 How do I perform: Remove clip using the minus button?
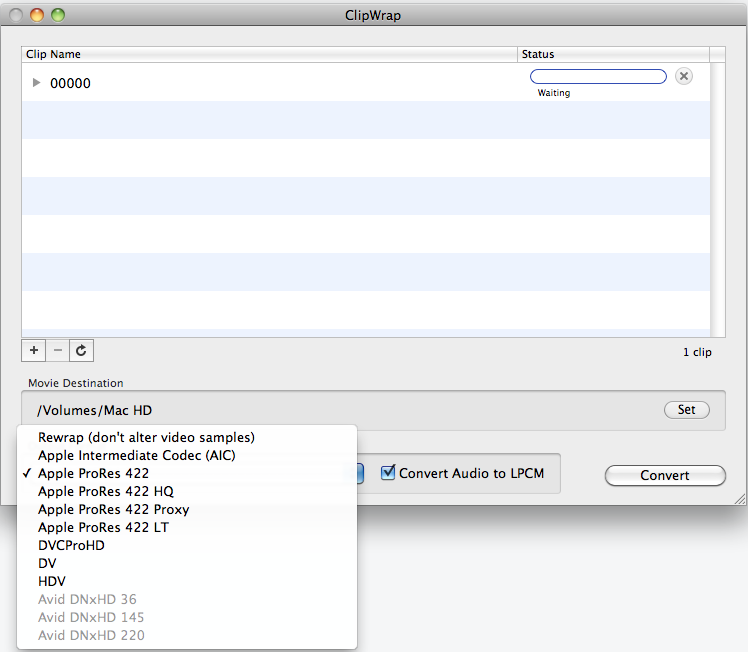[58, 351]
